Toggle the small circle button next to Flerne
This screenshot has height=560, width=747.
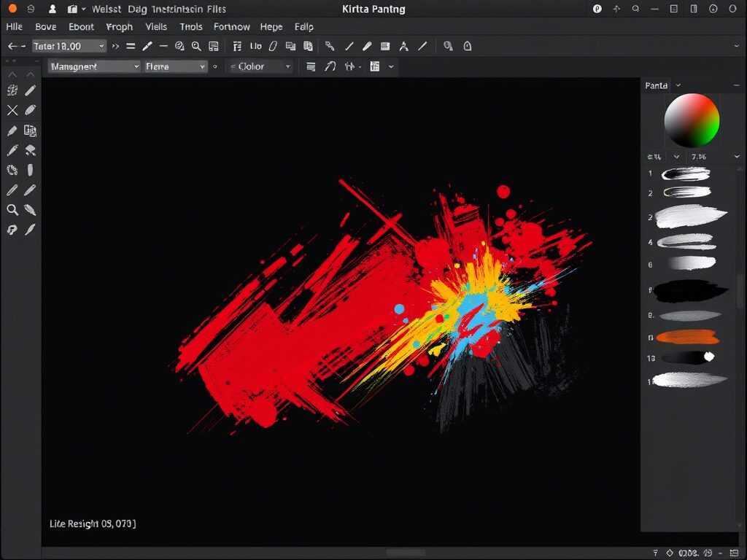[x=214, y=66]
